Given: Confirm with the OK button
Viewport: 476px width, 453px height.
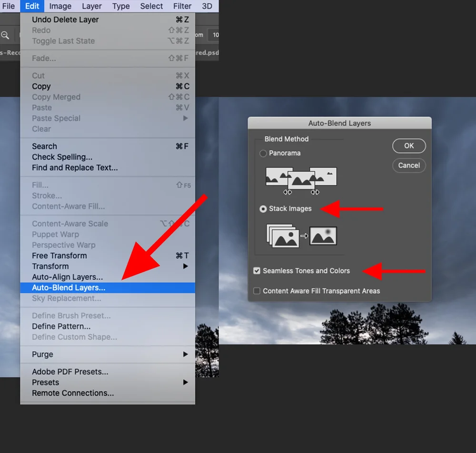Looking at the screenshot, I should 409,146.
